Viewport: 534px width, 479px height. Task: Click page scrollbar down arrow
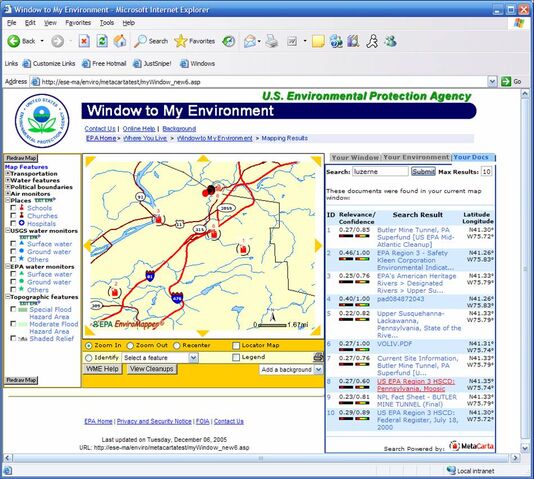tap(525, 447)
